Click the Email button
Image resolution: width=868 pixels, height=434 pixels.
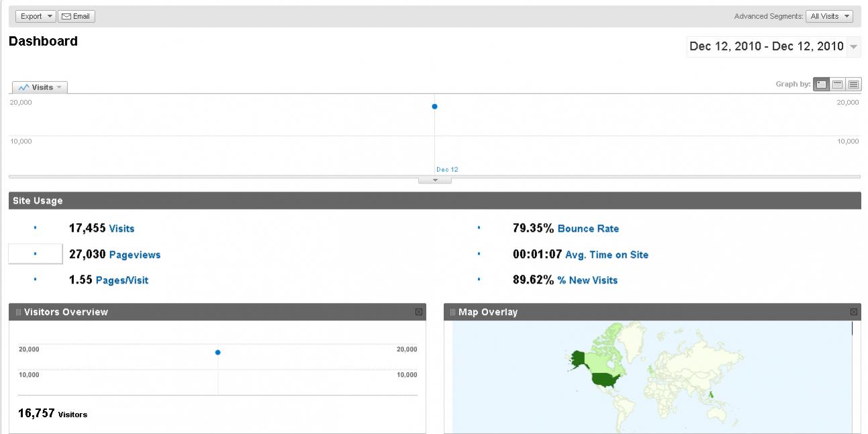click(x=77, y=16)
